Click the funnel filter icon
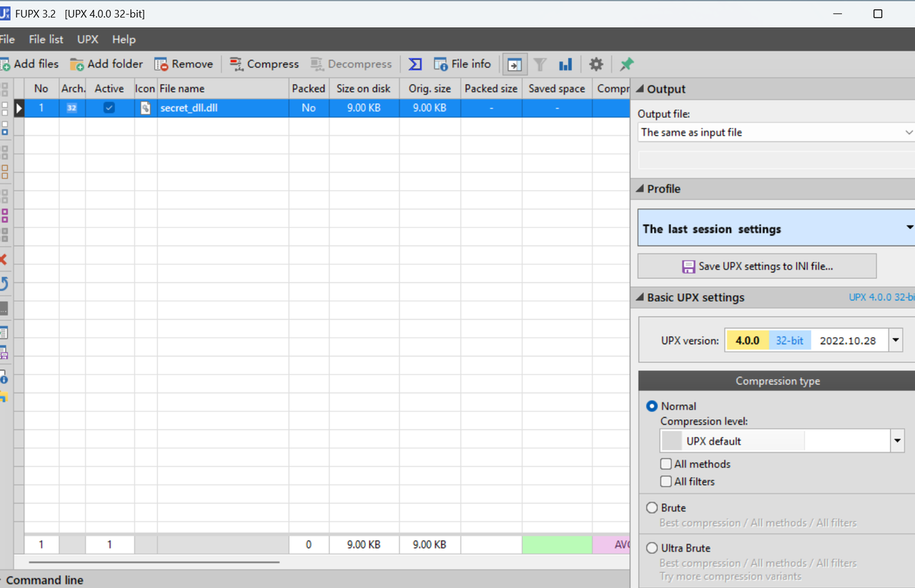Image resolution: width=915 pixels, height=588 pixels. (540, 64)
